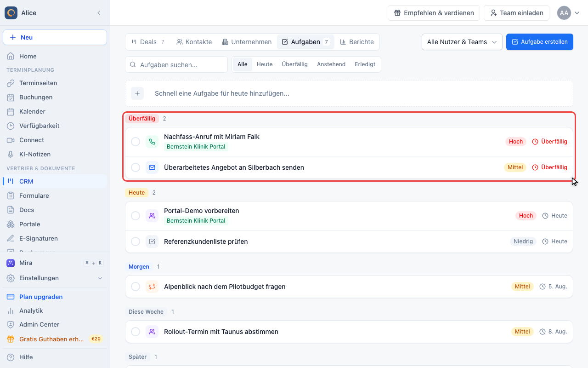Click the mail icon on Überarbeitetes Angebot task
588x368 pixels.
tap(152, 167)
